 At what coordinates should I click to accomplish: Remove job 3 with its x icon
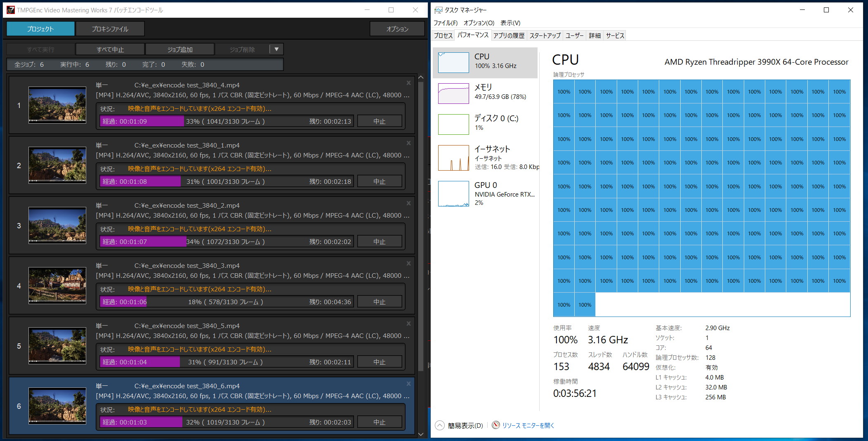pos(408,203)
